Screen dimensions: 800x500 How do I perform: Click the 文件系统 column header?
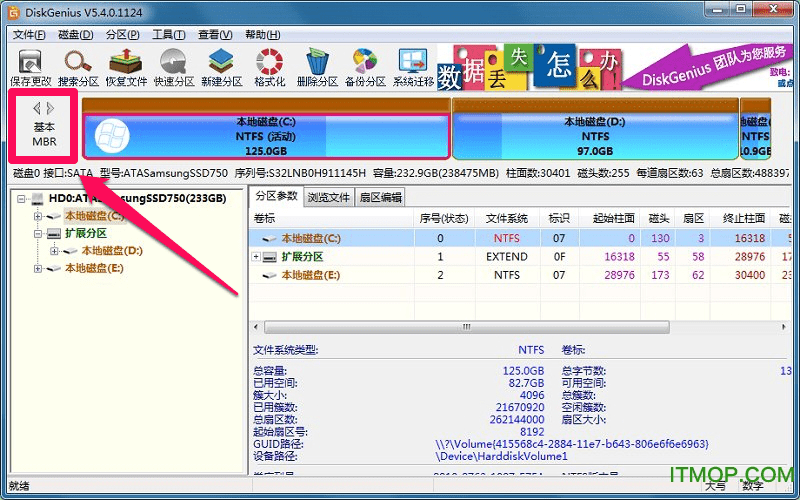tap(507, 218)
